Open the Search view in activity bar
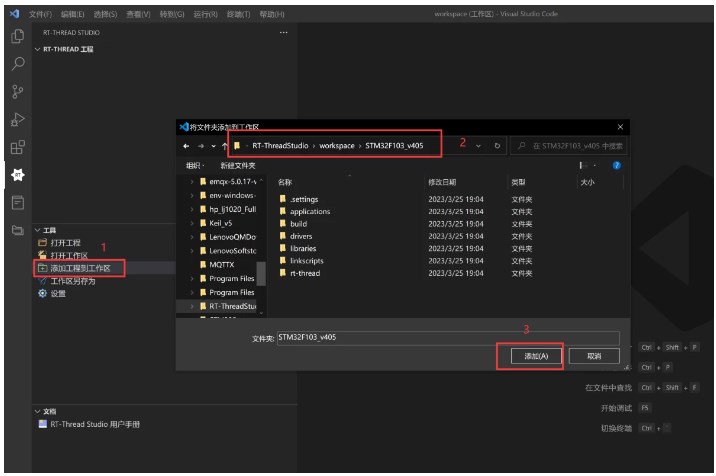Viewport: 716px width, 476px height. (17, 63)
